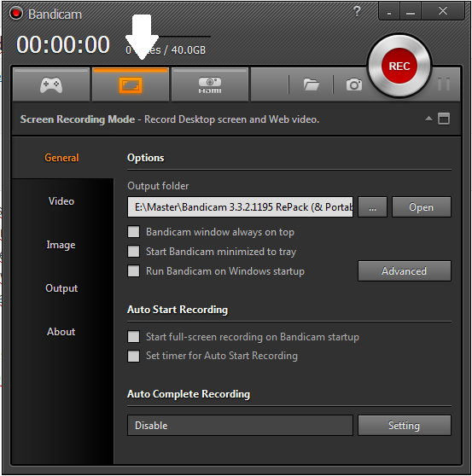
Task: Enable full-screen recording on Bandicam startup
Action: (134, 337)
